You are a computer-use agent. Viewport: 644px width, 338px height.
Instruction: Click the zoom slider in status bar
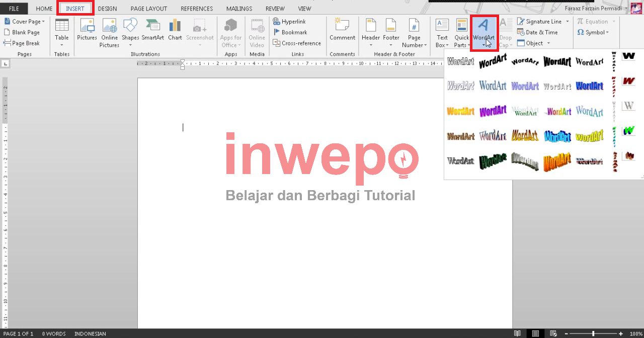(x=593, y=333)
